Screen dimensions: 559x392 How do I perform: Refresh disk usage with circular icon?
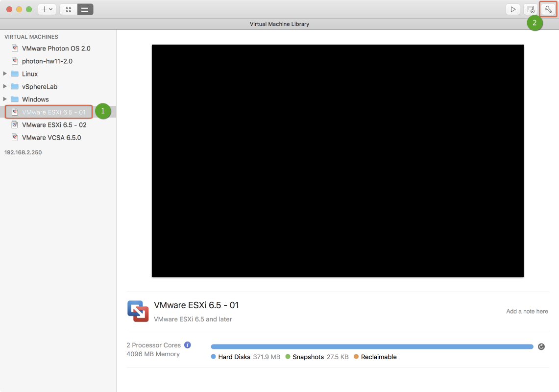541,347
